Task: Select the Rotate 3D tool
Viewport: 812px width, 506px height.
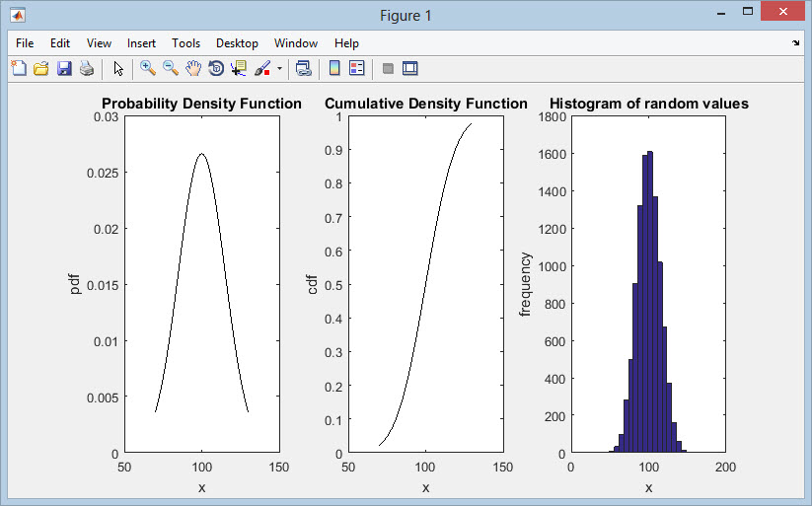Action: pos(216,68)
